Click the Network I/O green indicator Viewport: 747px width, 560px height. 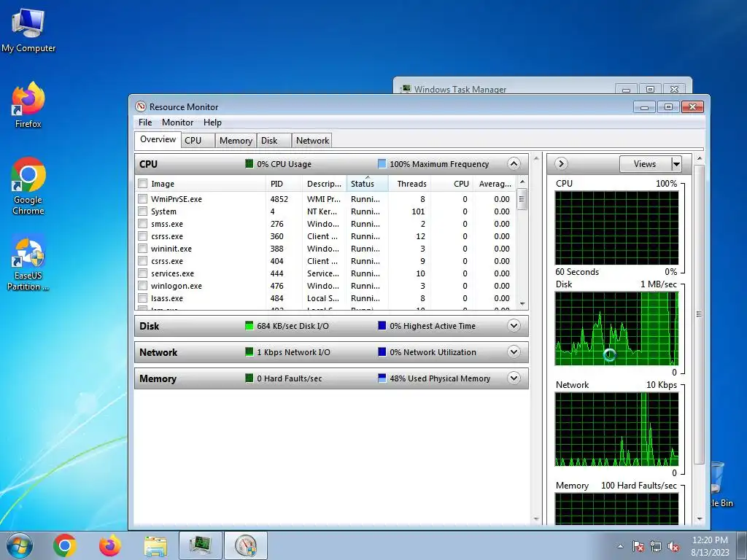(x=249, y=352)
